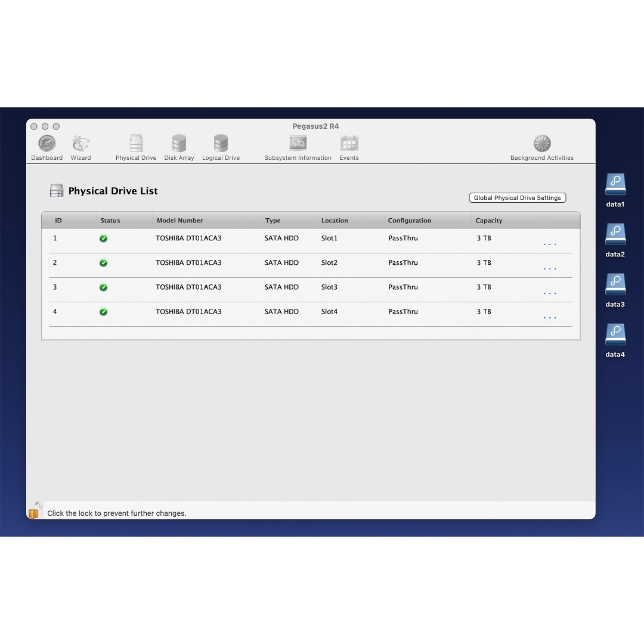This screenshot has width=644, height=644.
Task: Launch the Wizard toolbar icon
Action: pos(80,144)
